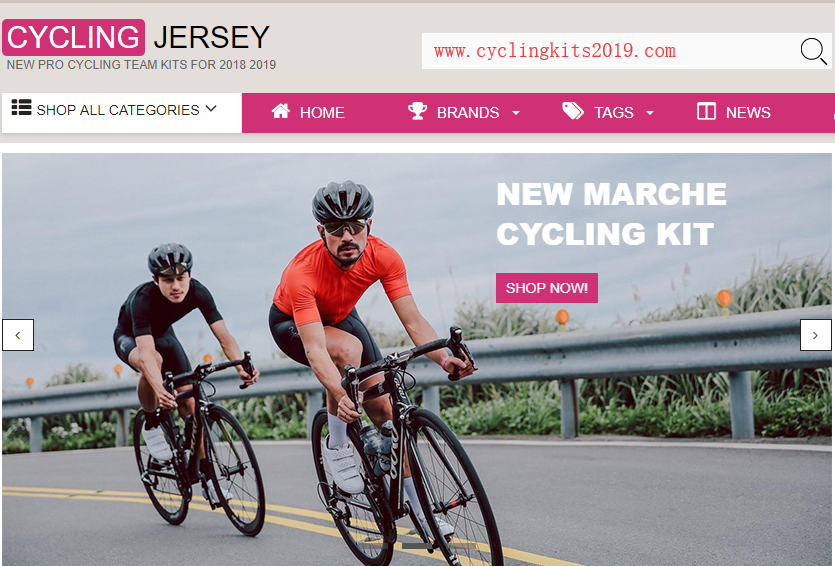This screenshot has width=835, height=566.
Task: Click the house icon beside HOME
Action: (281, 111)
